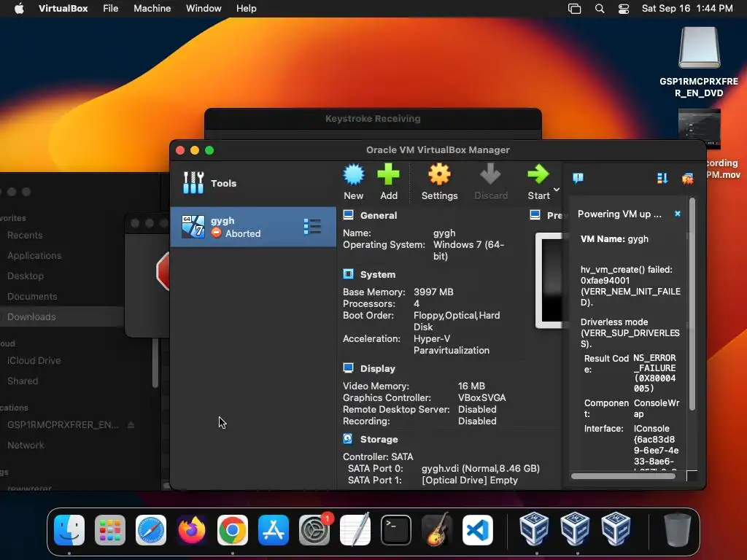The image size is (747, 560).
Task: Select Applications in Finder sidebar
Action: pos(34,256)
